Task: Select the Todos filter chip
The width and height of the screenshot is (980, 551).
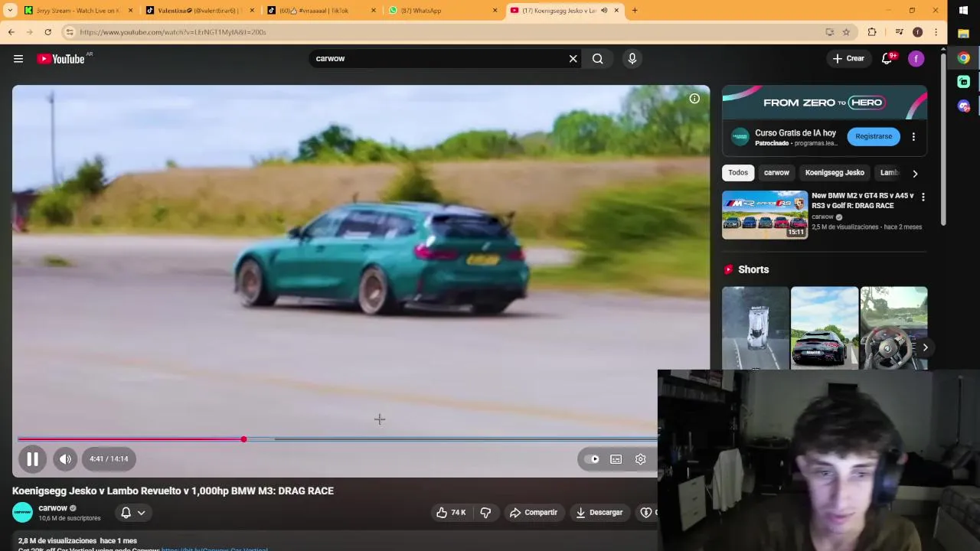Action: (738, 173)
